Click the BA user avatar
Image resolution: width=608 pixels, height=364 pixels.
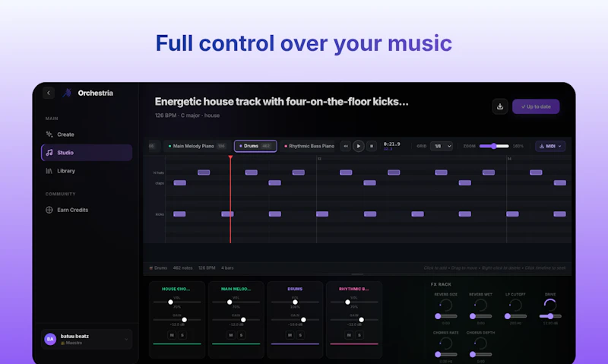50,339
